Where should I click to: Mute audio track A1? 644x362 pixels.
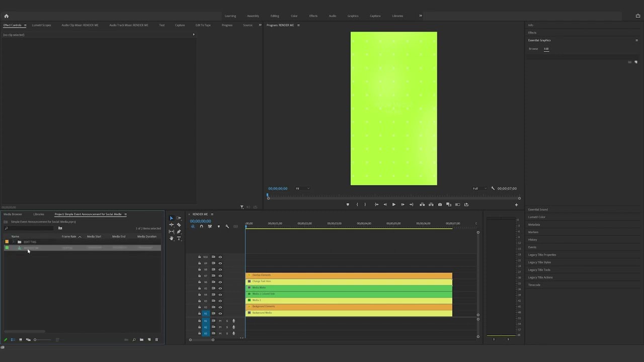(x=220, y=321)
